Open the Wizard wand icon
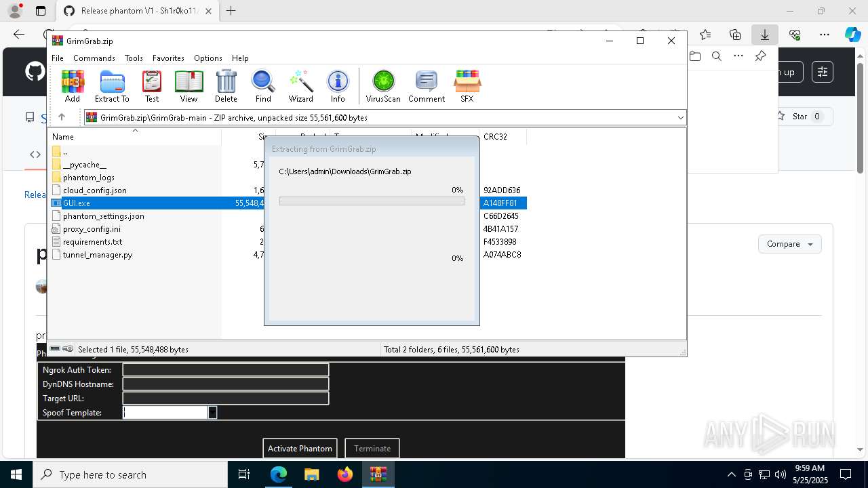Viewport: 868px width, 488px height. pos(300,86)
